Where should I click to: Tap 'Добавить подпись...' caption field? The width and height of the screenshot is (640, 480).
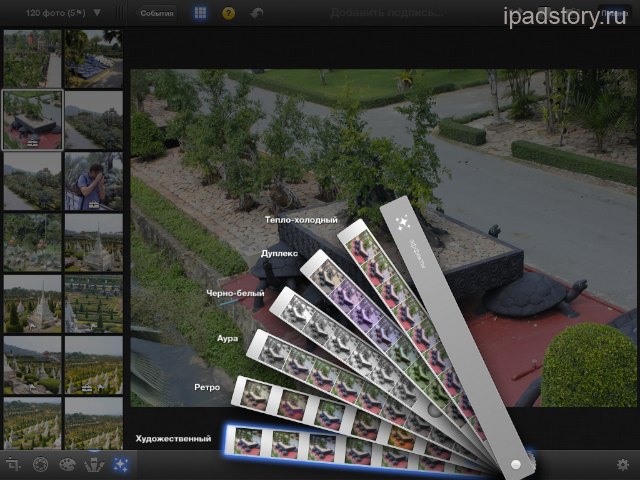point(387,13)
